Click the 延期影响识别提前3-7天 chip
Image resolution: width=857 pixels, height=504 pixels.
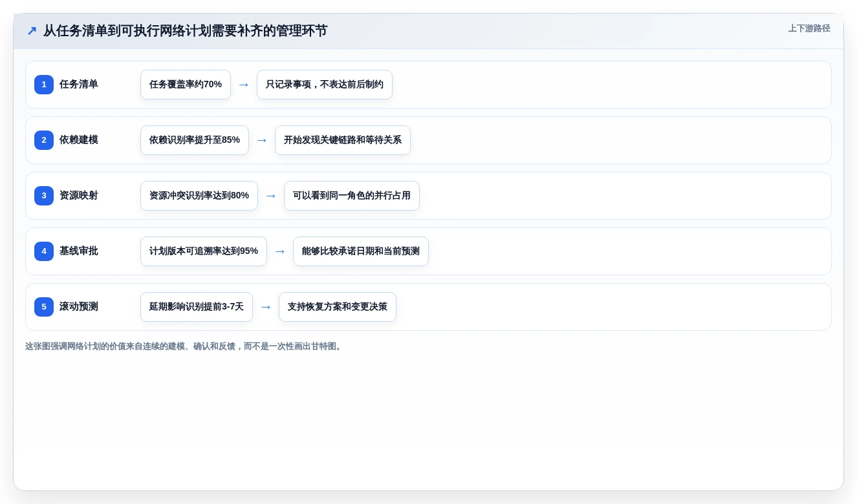[197, 307]
